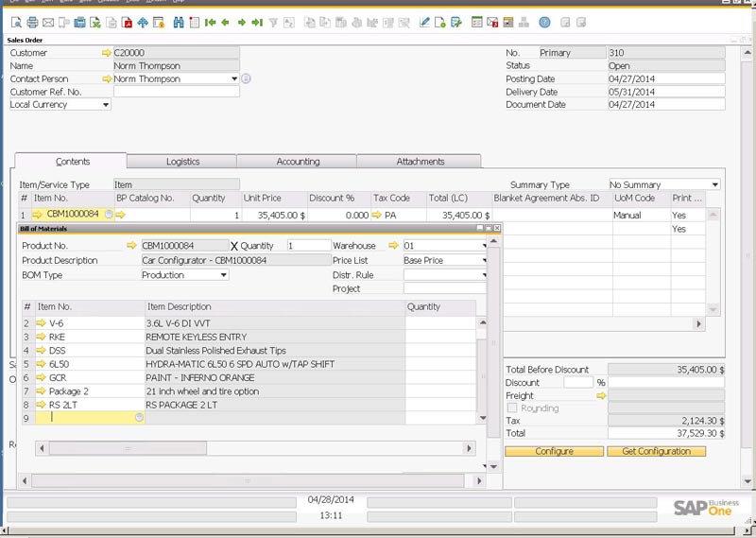Click the link arrow for item V-6
Image resolution: width=756 pixels, height=538 pixels.
[x=41, y=322]
